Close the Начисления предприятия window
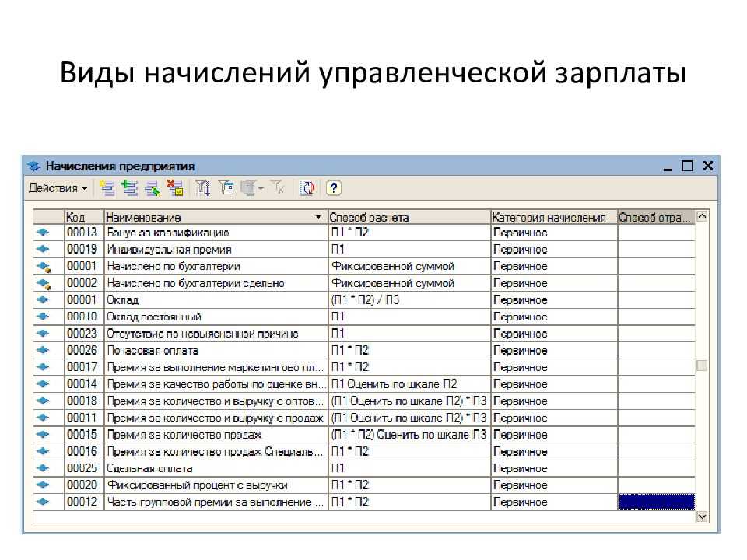 point(708,166)
